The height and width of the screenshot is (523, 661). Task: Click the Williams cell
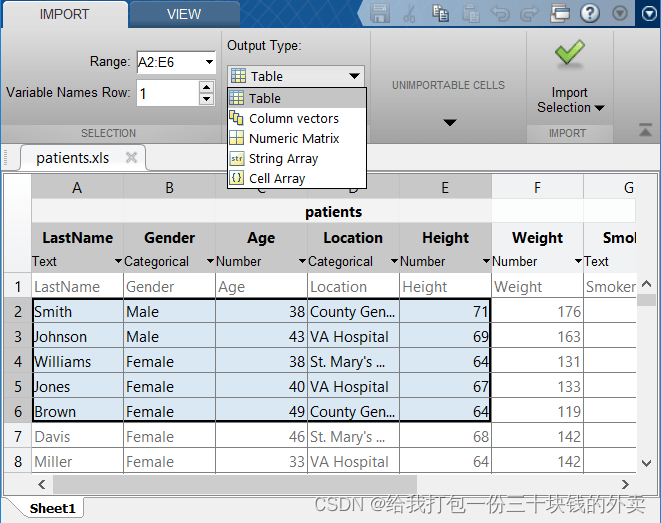tap(78, 362)
